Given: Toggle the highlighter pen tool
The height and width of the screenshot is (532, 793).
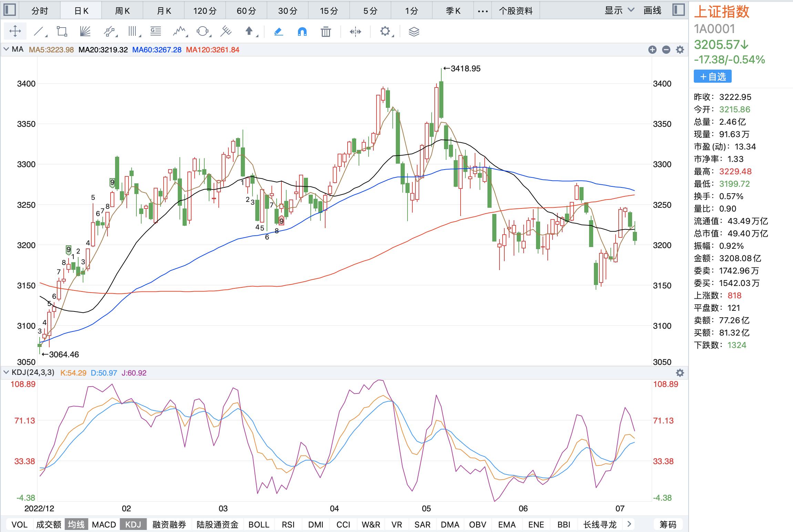Looking at the screenshot, I should point(278,32).
